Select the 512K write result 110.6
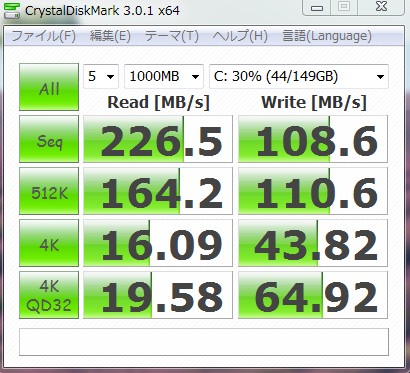The width and height of the screenshot is (410, 373). (313, 191)
